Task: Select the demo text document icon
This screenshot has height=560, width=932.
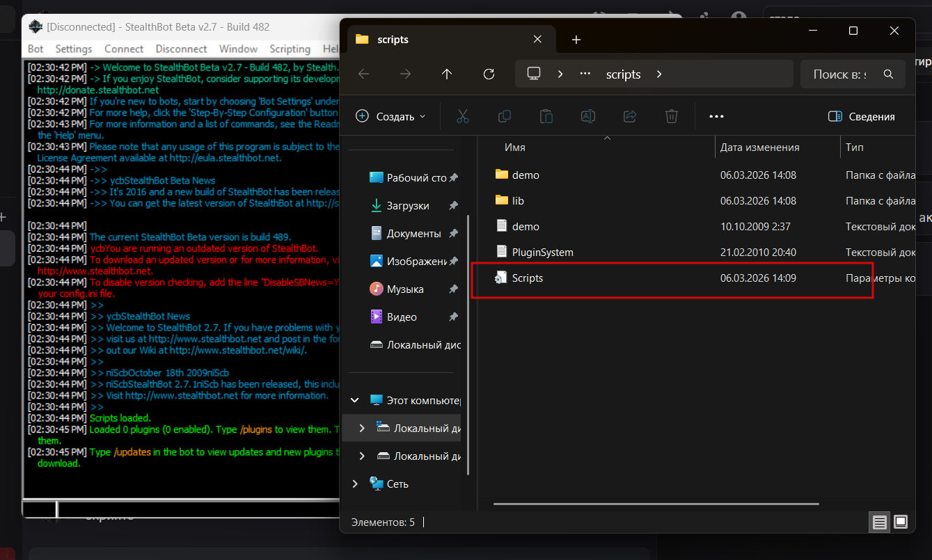Action: coord(502,226)
